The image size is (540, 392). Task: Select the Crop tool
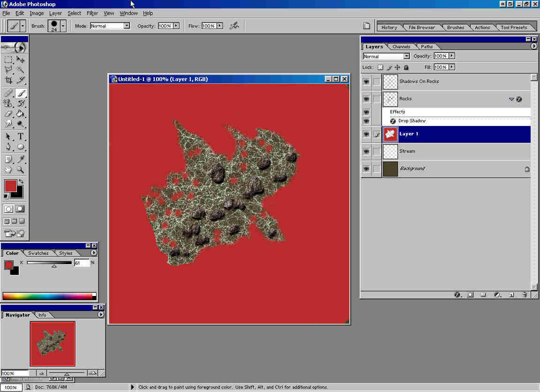pyautogui.click(x=8, y=80)
